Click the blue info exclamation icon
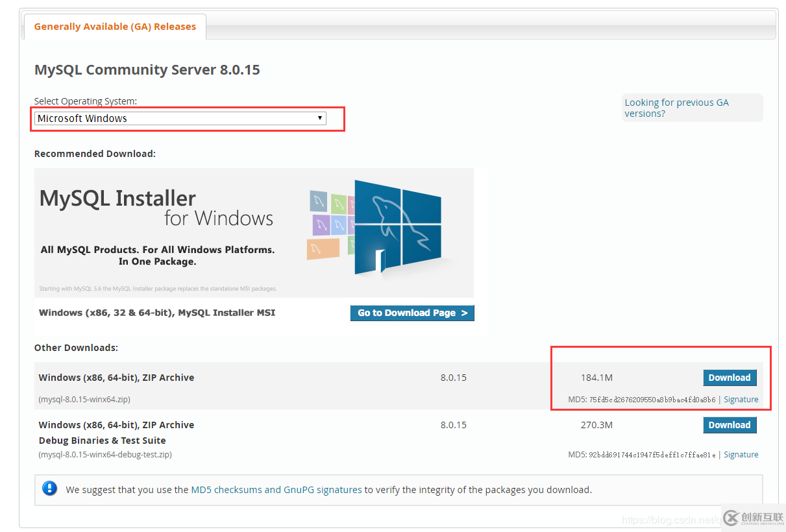The width and height of the screenshot is (786, 532). pos(50,489)
